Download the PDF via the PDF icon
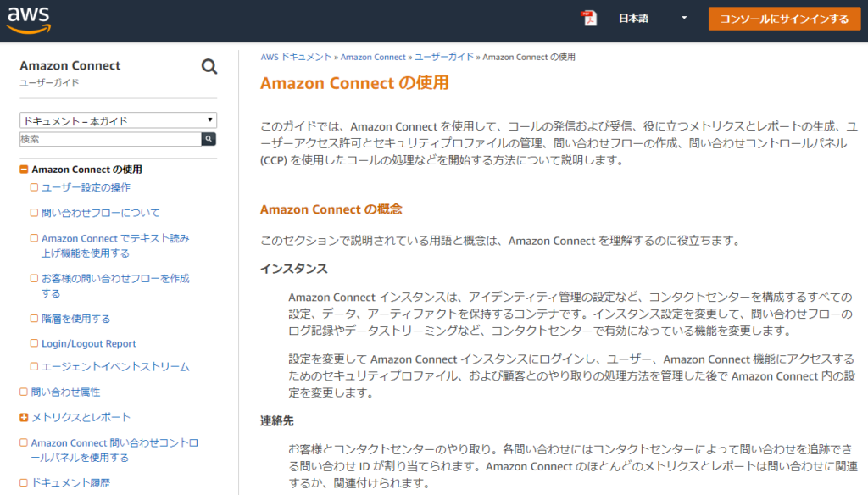The width and height of the screenshot is (868, 495). tap(589, 19)
